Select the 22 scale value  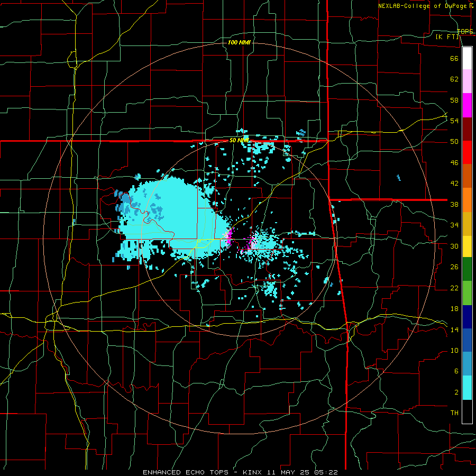click(454, 288)
